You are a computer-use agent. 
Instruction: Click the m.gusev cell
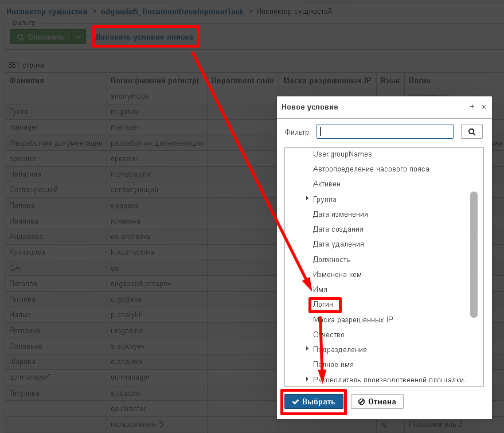point(157,111)
